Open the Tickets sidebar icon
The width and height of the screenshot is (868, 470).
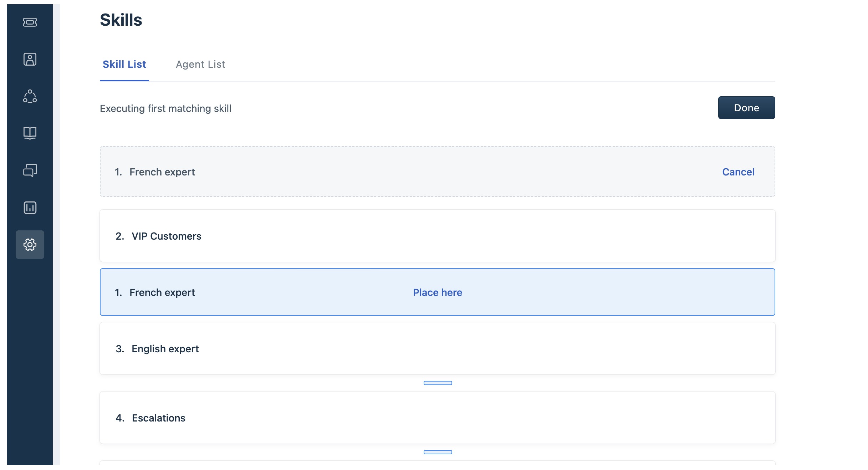tap(30, 22)
